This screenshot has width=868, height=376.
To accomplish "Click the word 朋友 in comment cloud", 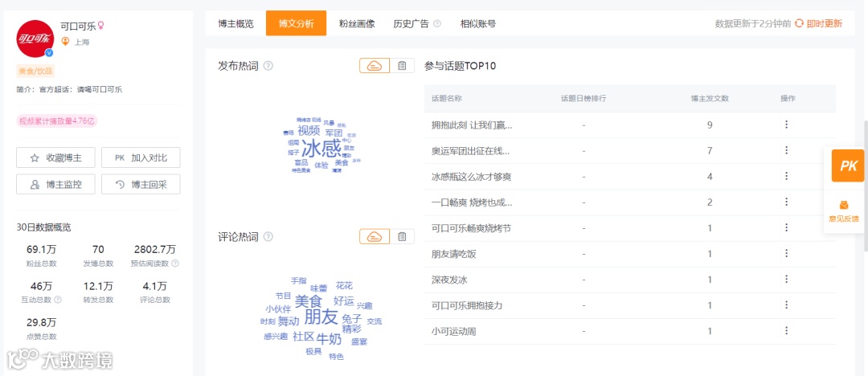I will [321, 317].
